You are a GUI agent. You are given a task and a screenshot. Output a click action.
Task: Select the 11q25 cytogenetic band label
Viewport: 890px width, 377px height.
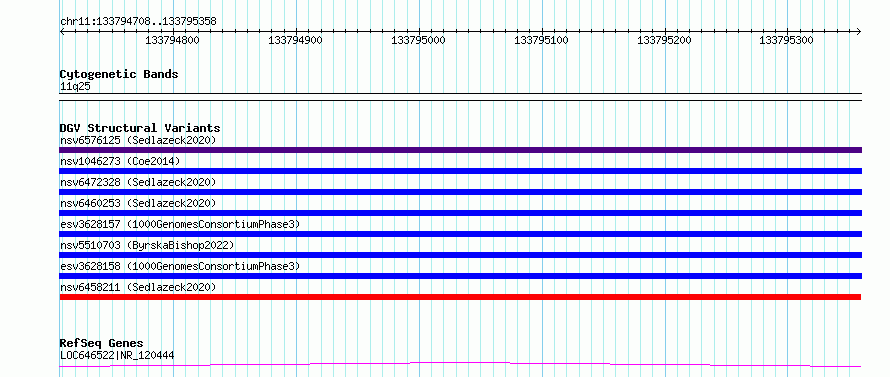pos(75,87)
